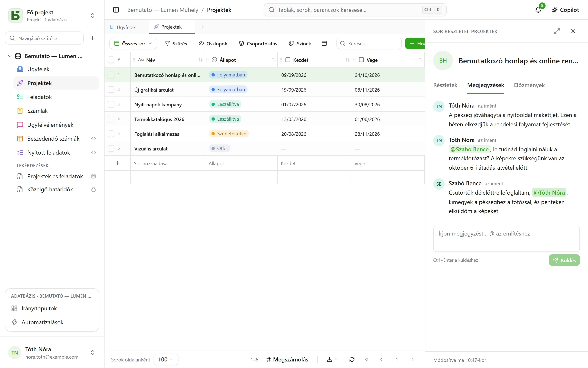Viewport: 588px width, 368px height.
Task: Go to first page with double chevron
Action: (x=367, y=359)
